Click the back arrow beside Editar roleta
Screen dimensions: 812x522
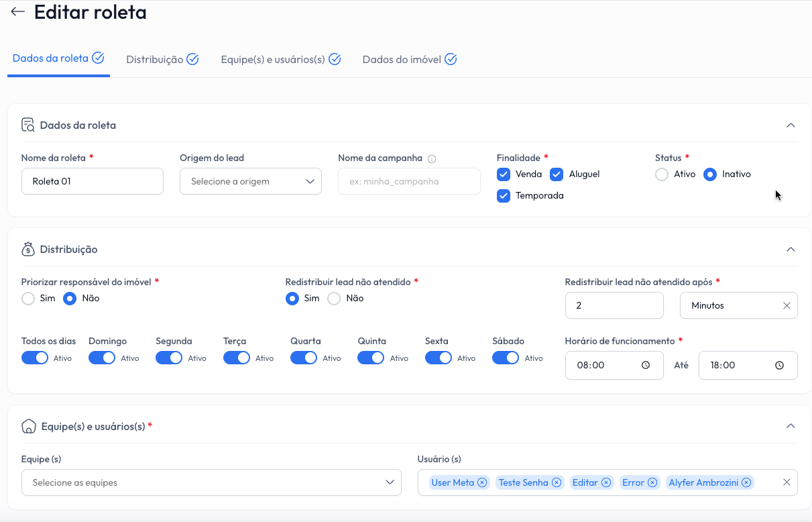(x=17, y=12)
